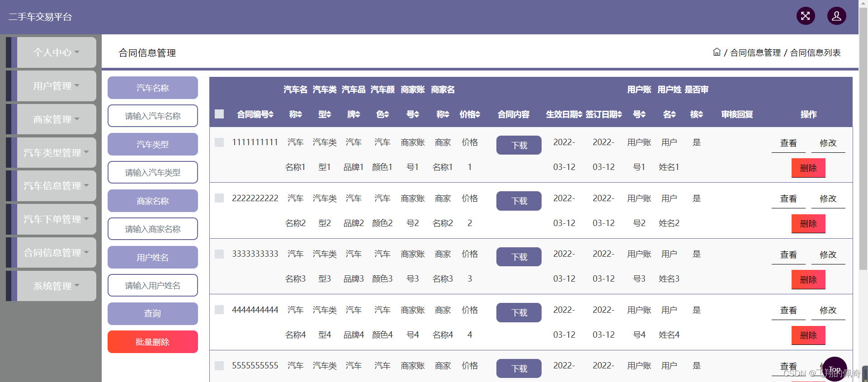Screen dimensions: 868x382
Task: View details of row 4444444444
Action: pos(788,310)
